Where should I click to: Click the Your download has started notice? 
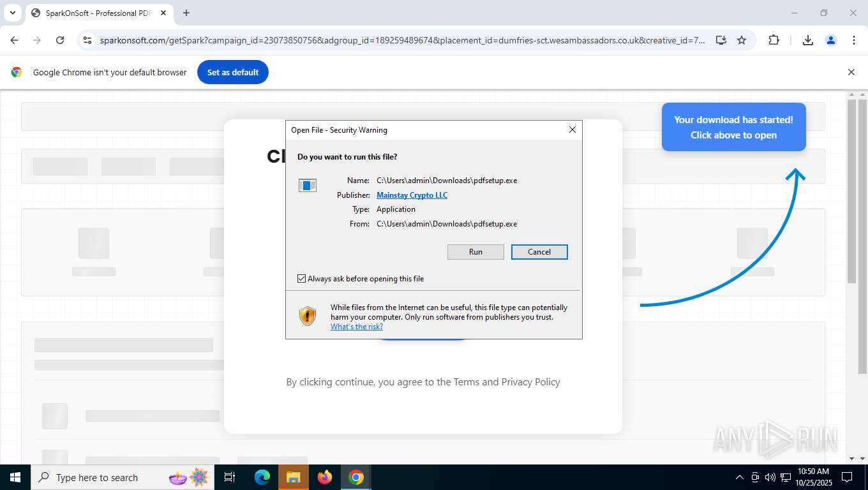tap(734, 127)
